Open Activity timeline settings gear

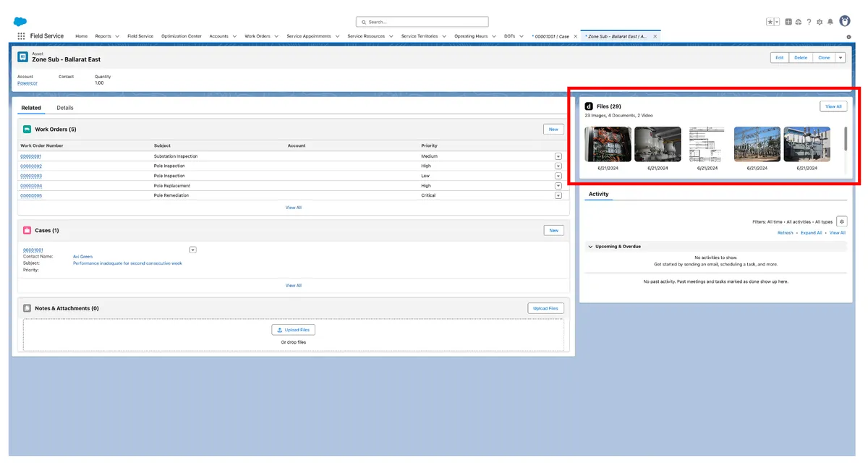[x=841, y=221]
